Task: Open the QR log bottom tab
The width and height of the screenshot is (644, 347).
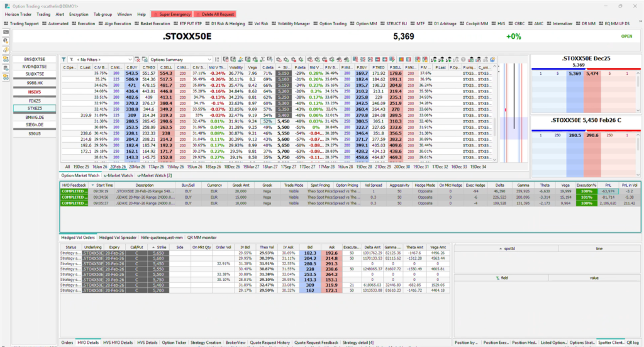Action: click(633, 343)
